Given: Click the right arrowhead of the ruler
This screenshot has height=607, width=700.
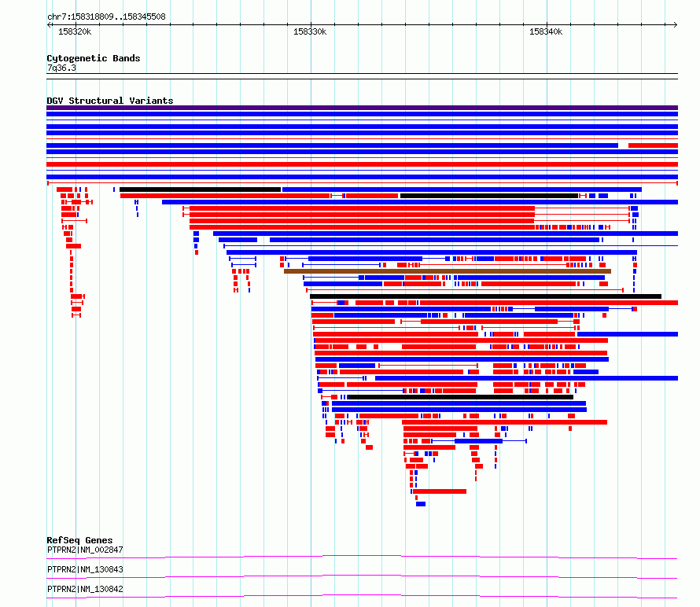Looking at the screenshot, I should (x=675, y=24).
